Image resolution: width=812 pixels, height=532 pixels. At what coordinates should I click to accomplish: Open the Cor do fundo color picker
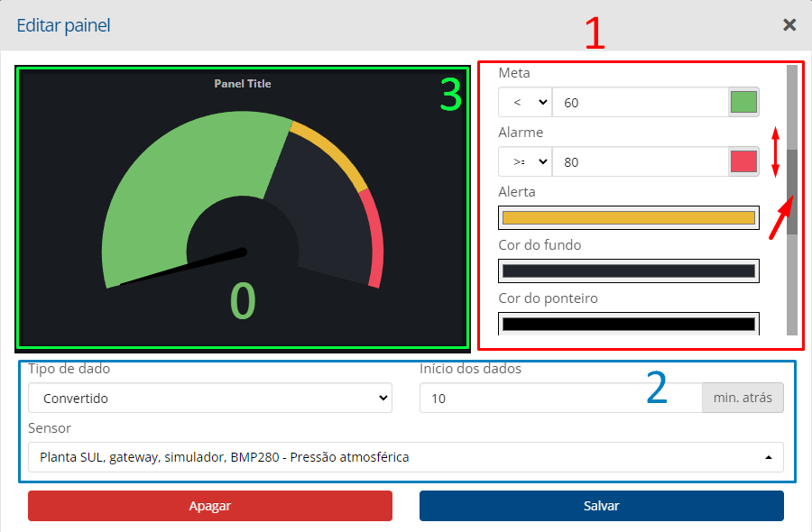[628, 271]
